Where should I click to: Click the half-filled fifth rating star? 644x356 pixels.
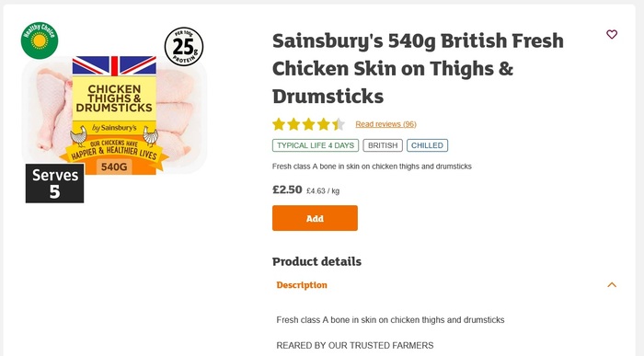pos(339,124)
